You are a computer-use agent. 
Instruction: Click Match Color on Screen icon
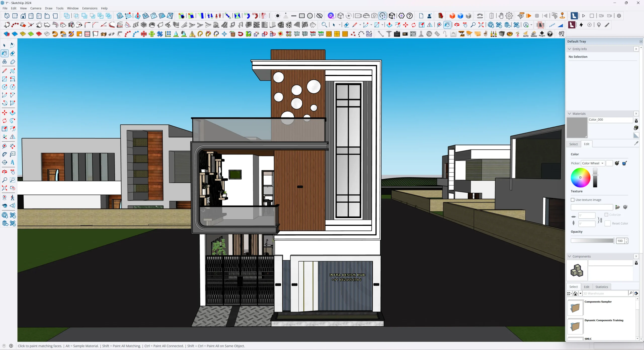click(x=624, y=163)
